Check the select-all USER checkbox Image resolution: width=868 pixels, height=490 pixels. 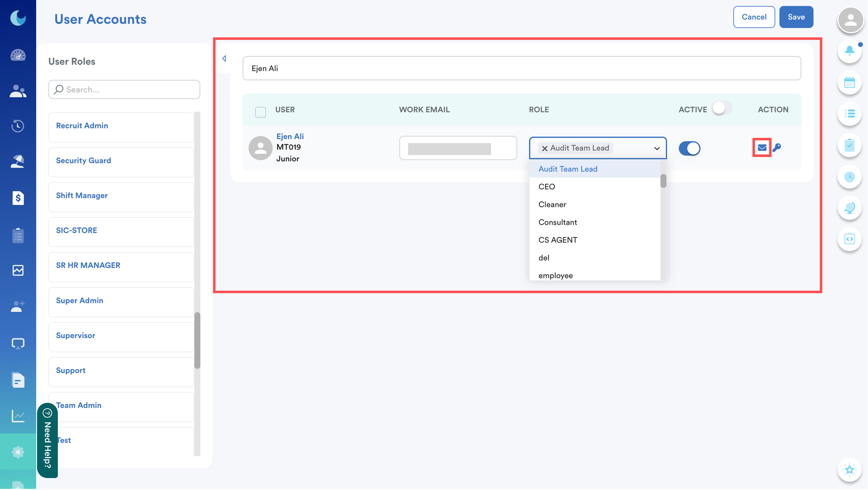(260, 112)
